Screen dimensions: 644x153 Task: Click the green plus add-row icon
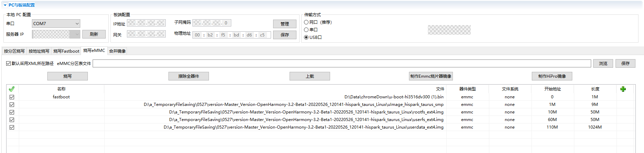point(623,89)
